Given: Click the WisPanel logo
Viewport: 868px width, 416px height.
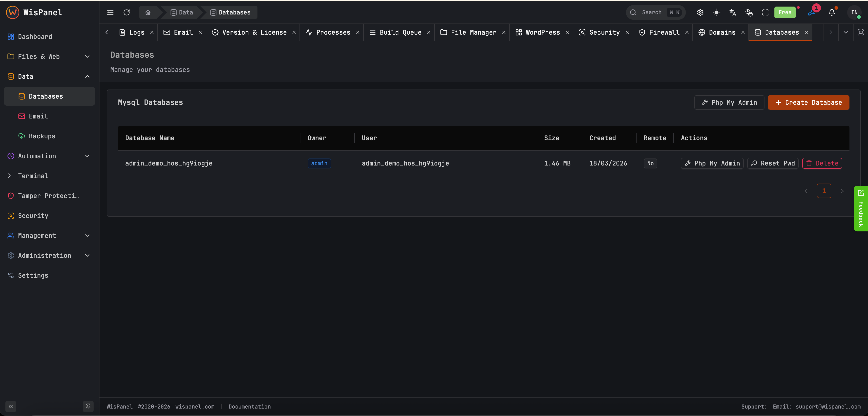Looking at the screenshot, I should coord(34,12).
